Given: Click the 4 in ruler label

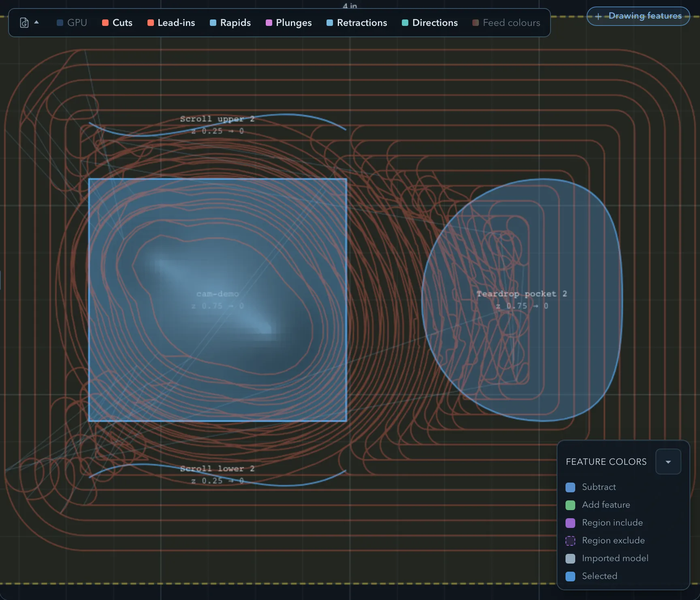Looking at the screenshot, I should 350,6.
